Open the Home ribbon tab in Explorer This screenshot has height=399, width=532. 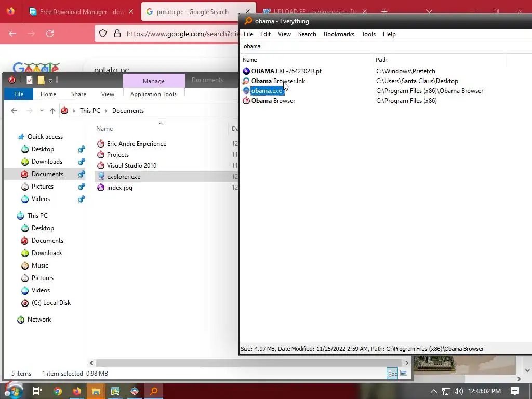(x=48, y=94)
